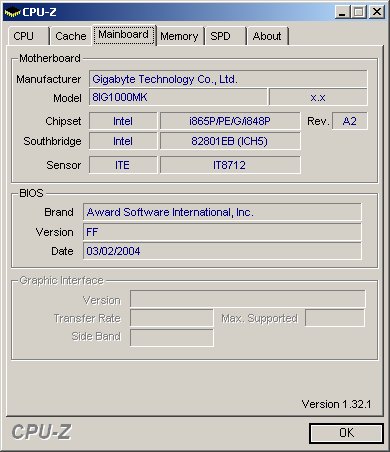The height and width of the screenshot is (452, 390).
Task: Open the Memory tab
Action: 179,36
